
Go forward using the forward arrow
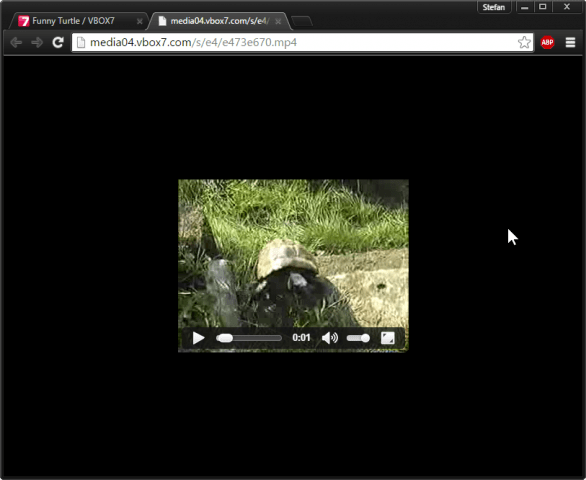pyautogui.click(x=37, y=42)
